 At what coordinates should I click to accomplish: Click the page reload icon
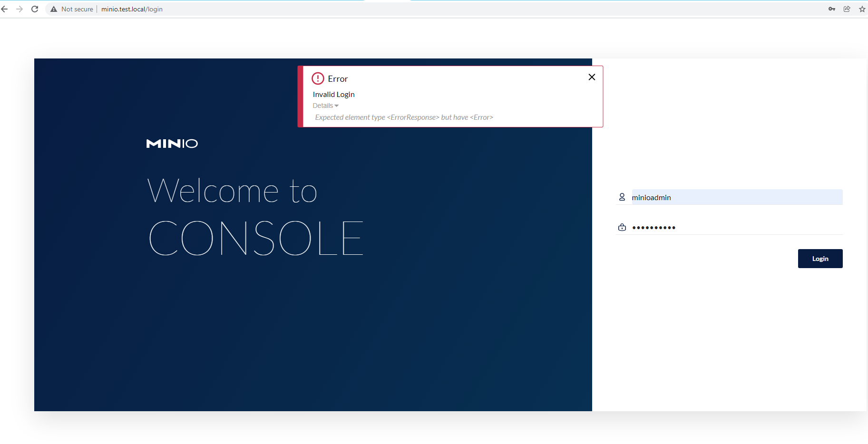[x=34, y=9]
